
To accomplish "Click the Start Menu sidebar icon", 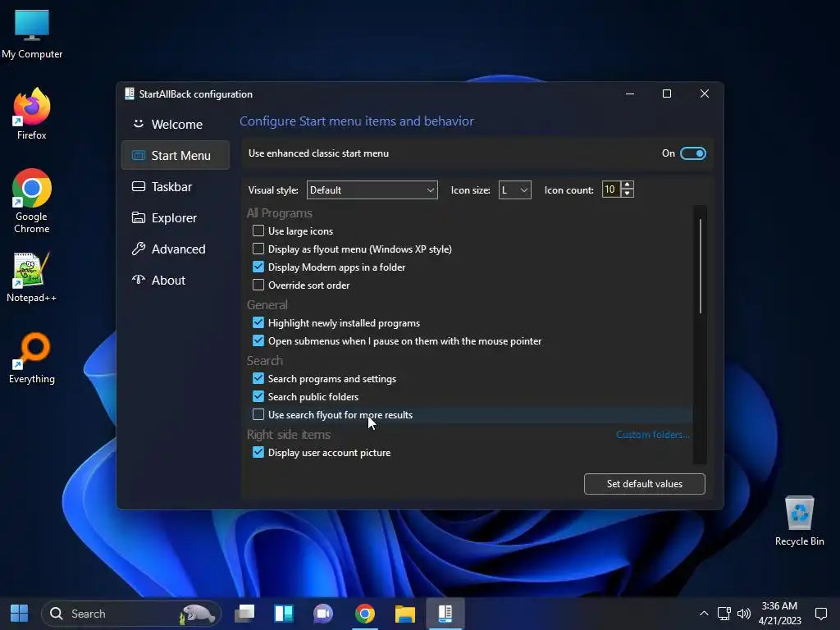I will coord(138,155).
